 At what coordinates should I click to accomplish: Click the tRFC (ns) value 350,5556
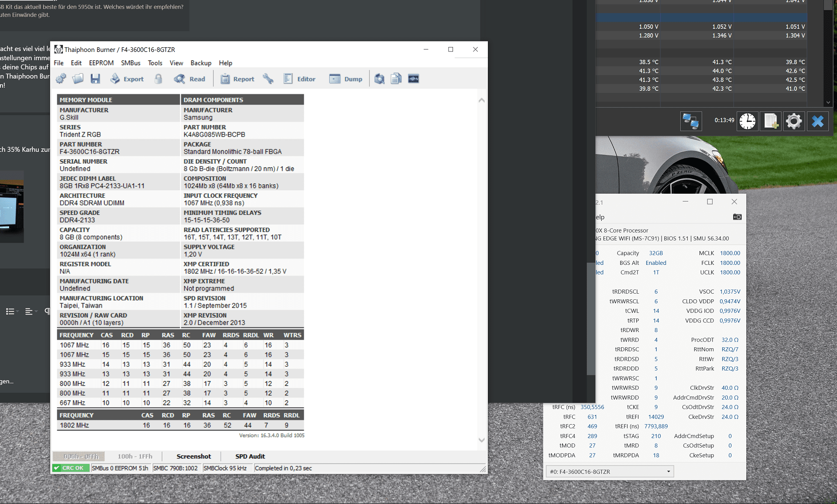[592, 407]
